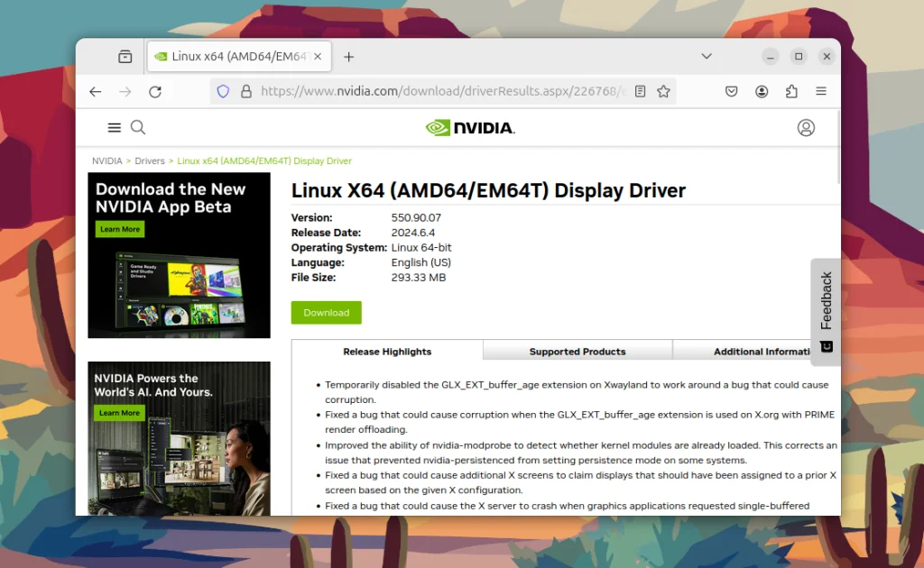The width and height of the screenshot is (924, 568).
Task: Open NVIDIA site search magnifier
Action: pos(138,128)
